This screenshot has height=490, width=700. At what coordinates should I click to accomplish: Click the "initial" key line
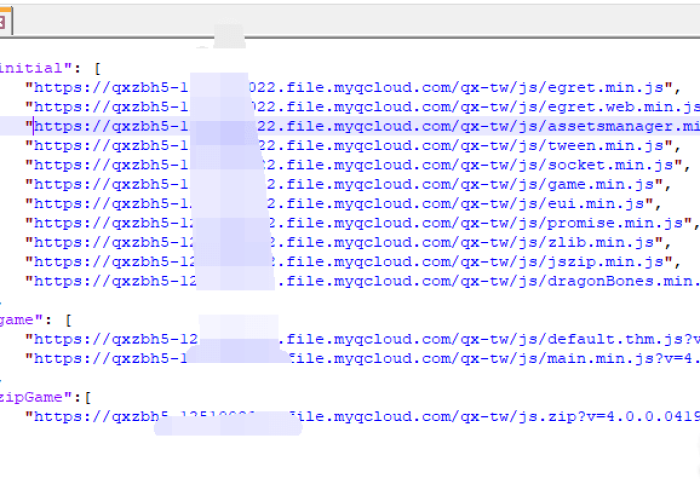click(50, 68)
